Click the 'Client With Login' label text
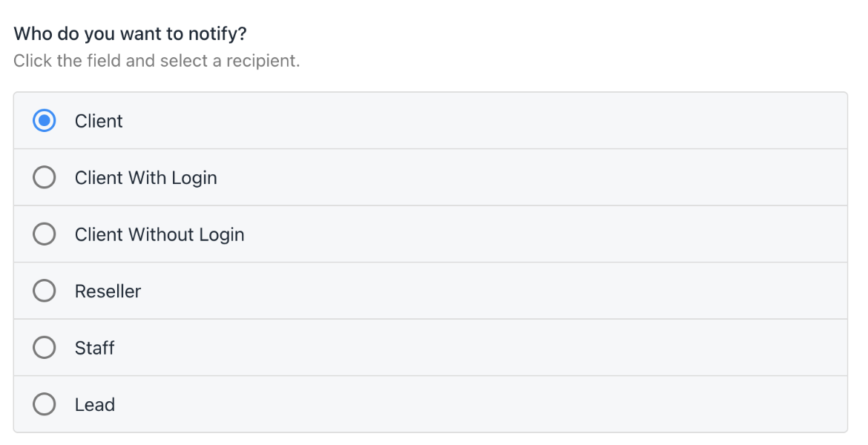Screen dimensions: 868x445 point(145,178)
